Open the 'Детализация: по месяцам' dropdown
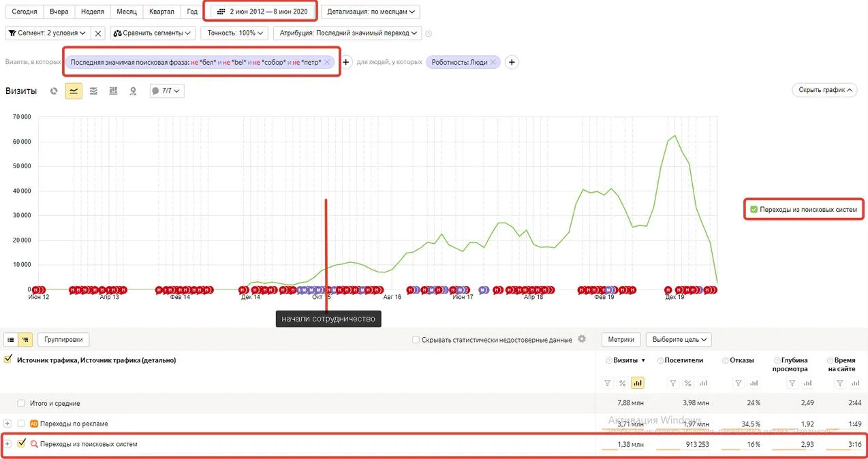 [370, 12]
